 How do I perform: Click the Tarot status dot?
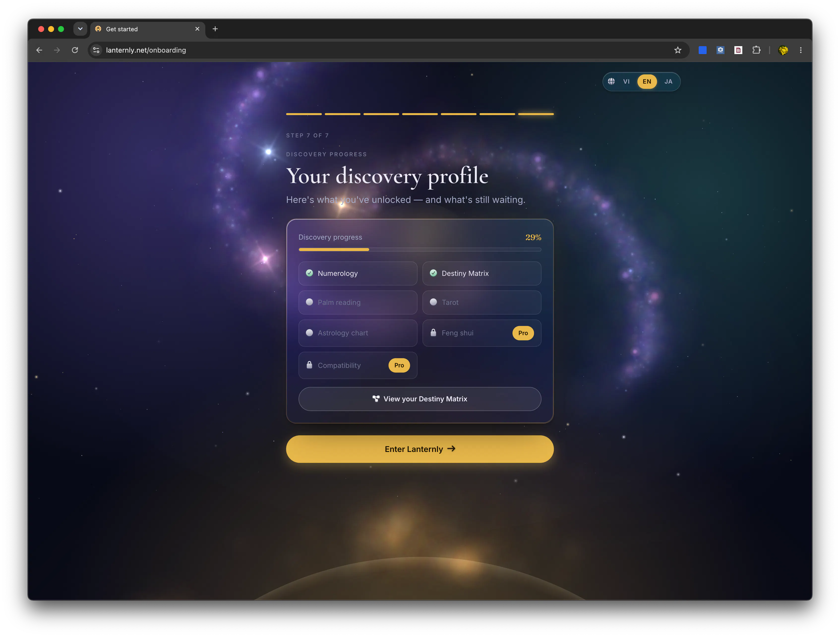coord(433,302)
